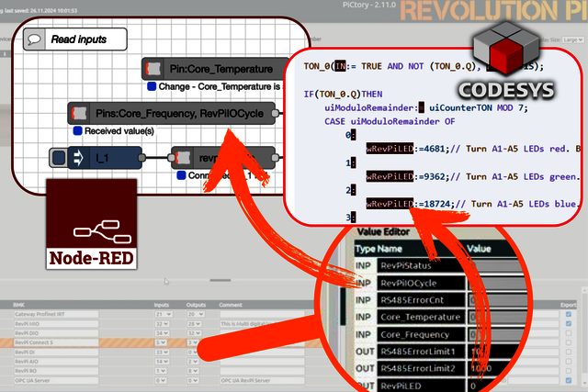Open Inputs dropdown for RevPi MIO
This screenshot has width=588, height=392.
point(164,324)
